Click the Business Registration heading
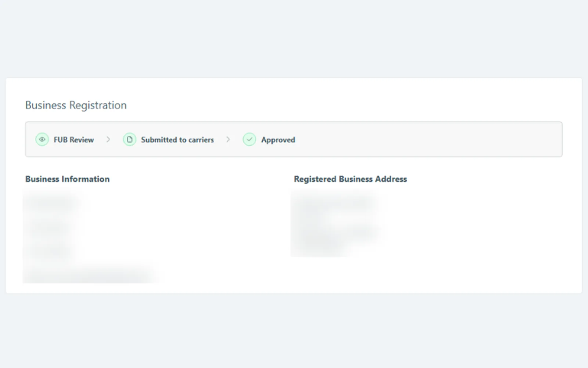 pyautogui.click(x=76, y=105)
